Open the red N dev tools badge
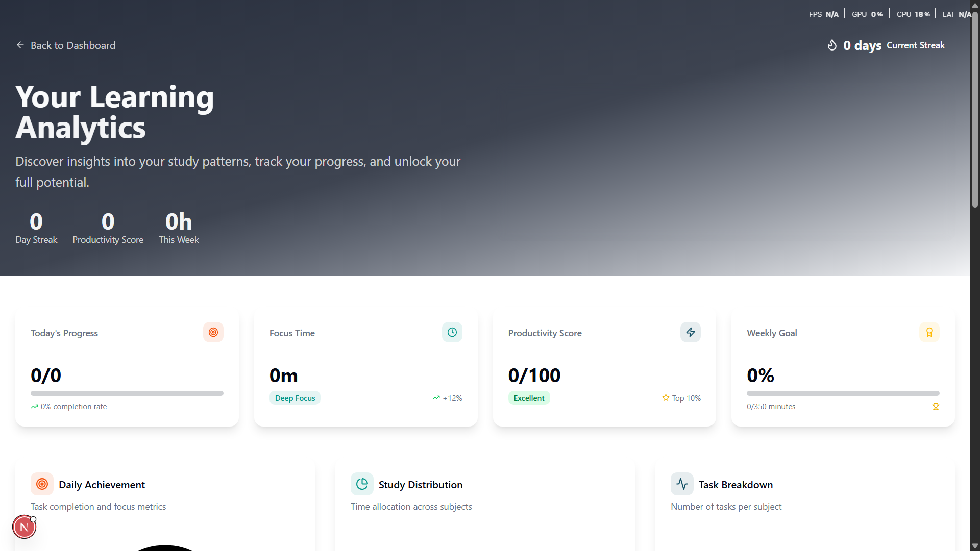980x551 pixels. click(x=24, y=527)
